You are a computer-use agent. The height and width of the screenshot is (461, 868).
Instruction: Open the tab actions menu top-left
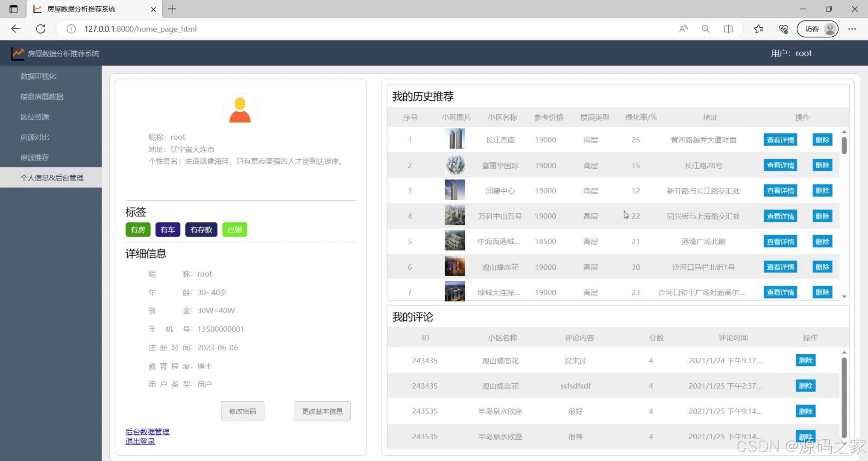coord(13,9)
